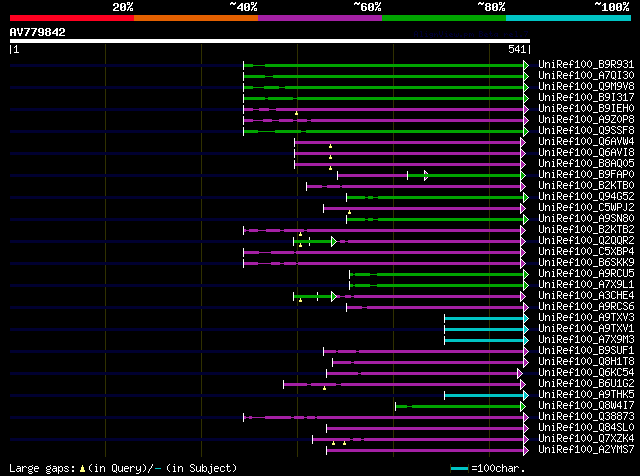Open hit UniRef100_Q9SSF8
The height and width of the screenshot is (476, 640).
pos(586,131)
